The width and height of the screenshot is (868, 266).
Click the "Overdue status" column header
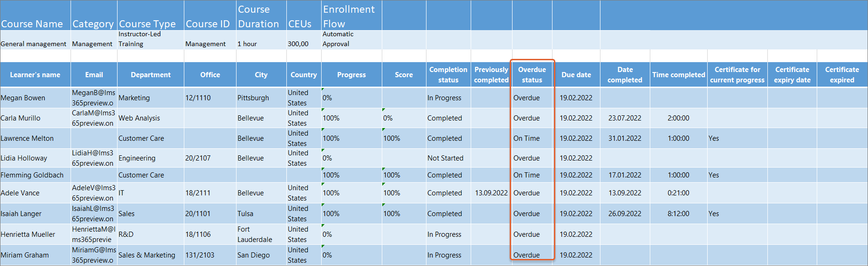click(x=532, y=75)
